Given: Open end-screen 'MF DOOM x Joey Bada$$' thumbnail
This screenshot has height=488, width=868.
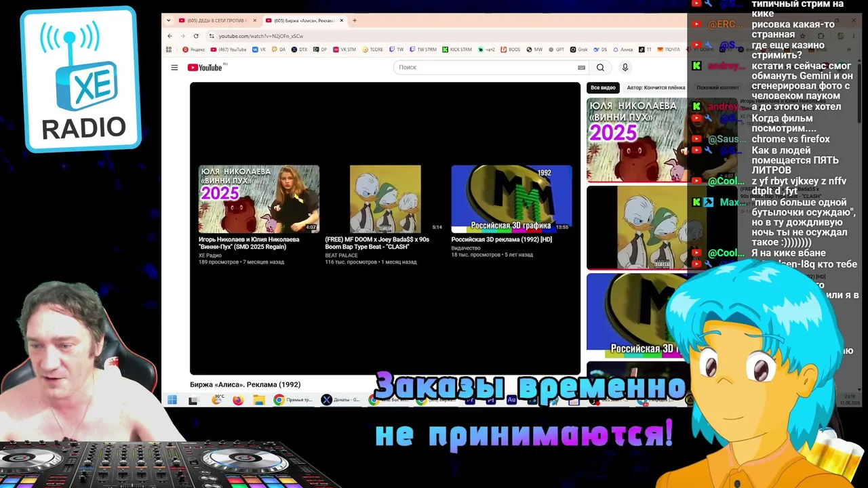Looking at the screenshot, I should pyautogui.click(x=385, y=199).
